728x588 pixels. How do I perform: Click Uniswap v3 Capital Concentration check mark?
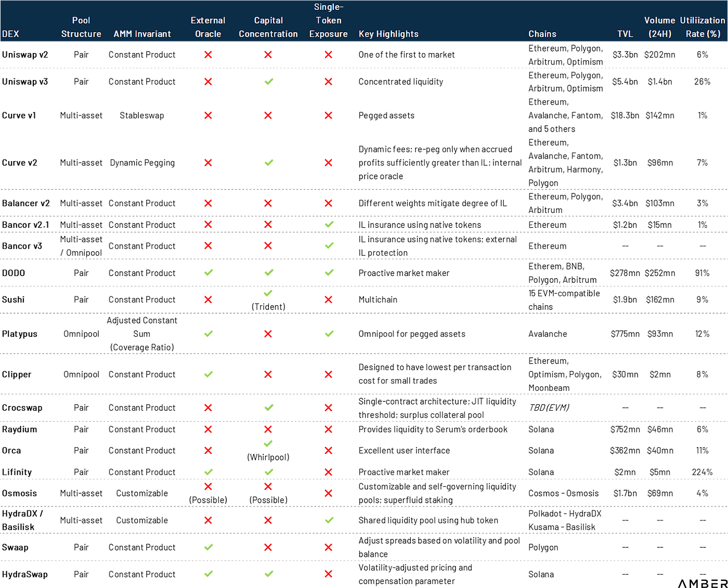[268, 82]
